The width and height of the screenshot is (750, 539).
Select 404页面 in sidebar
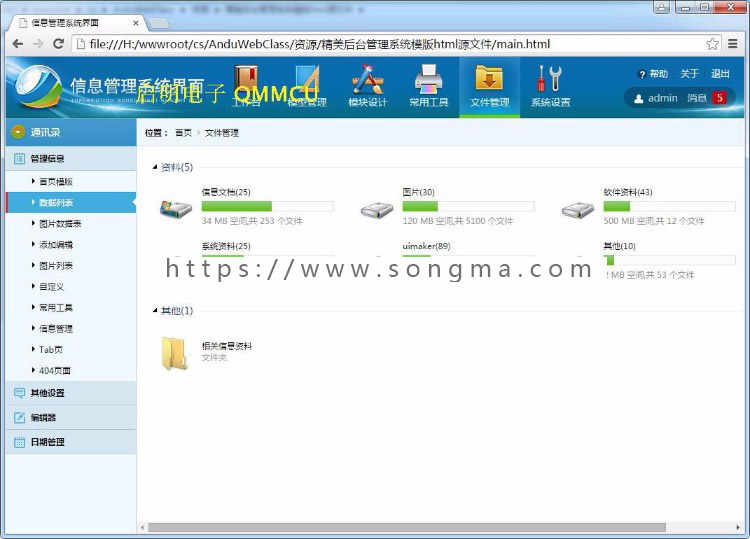tap(55, 371)
